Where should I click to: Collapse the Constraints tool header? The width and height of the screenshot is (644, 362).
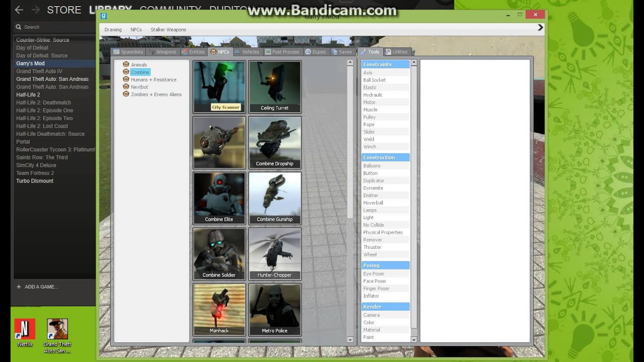coord(385,64)
